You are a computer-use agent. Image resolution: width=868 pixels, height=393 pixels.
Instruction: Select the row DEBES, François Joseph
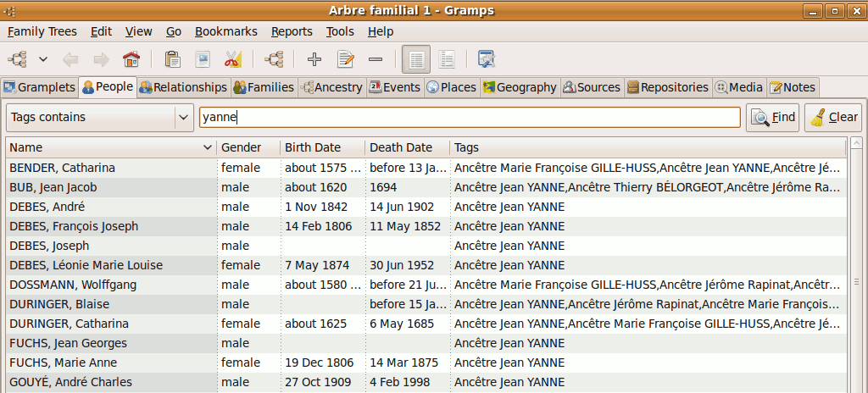tap(426, 226)
